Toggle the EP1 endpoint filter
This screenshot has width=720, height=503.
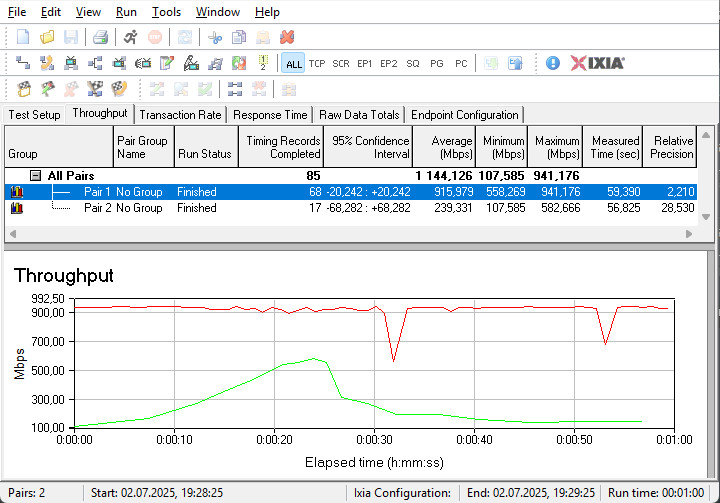(365, 63)
